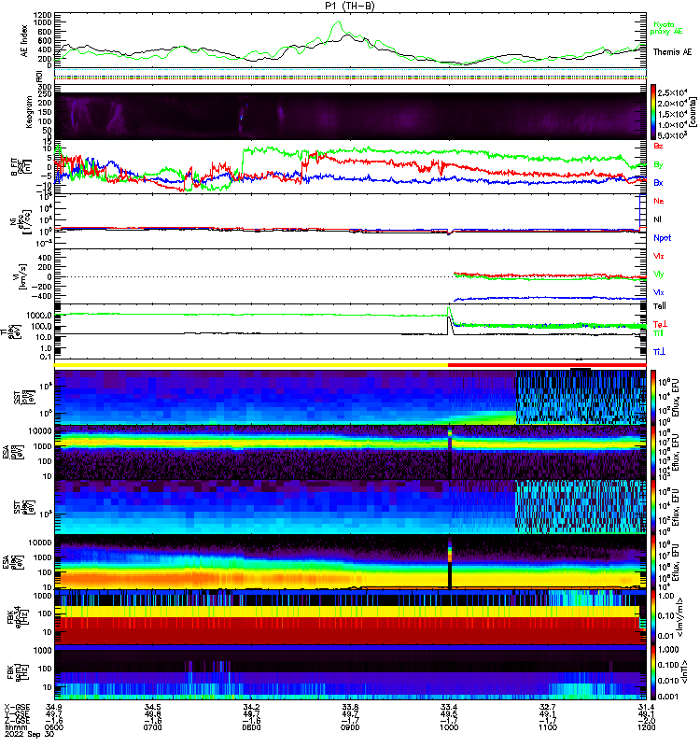700x747 pixels.
Task: Click the hhmm time label "1100"
Action: tap(548, 727)
